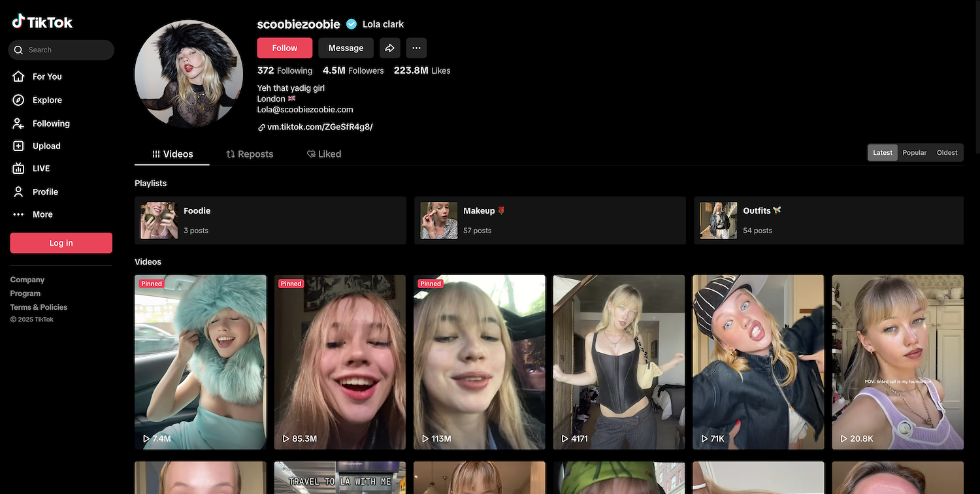Sort videos by Oldest
This screenshot has height=494, width=980.
point(947,152)
